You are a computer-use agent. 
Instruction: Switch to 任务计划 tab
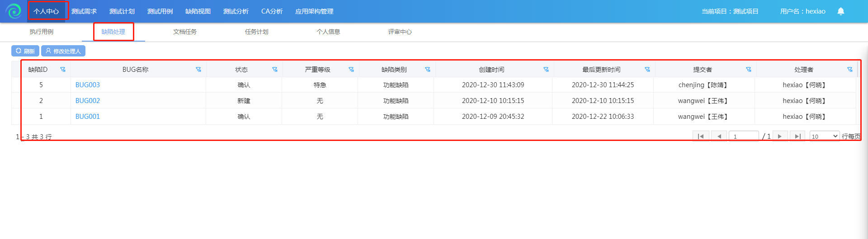pyautogui.click(x=257, y=32)
